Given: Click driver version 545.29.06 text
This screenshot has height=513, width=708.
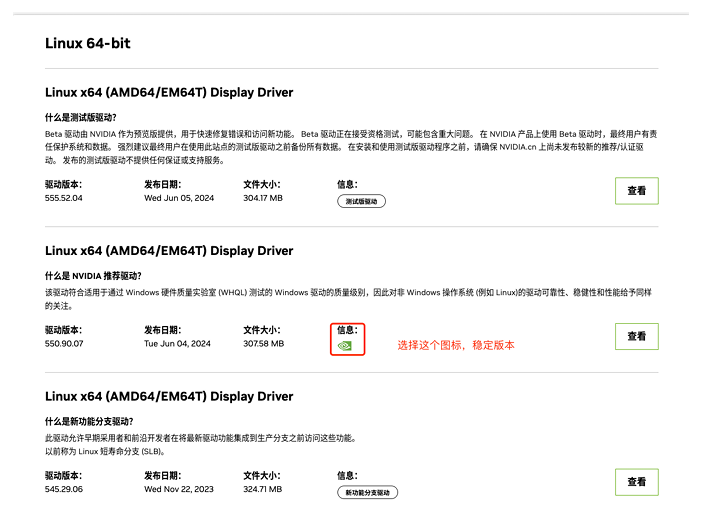Looking at the screenshot, I should [x=64, y=489].
